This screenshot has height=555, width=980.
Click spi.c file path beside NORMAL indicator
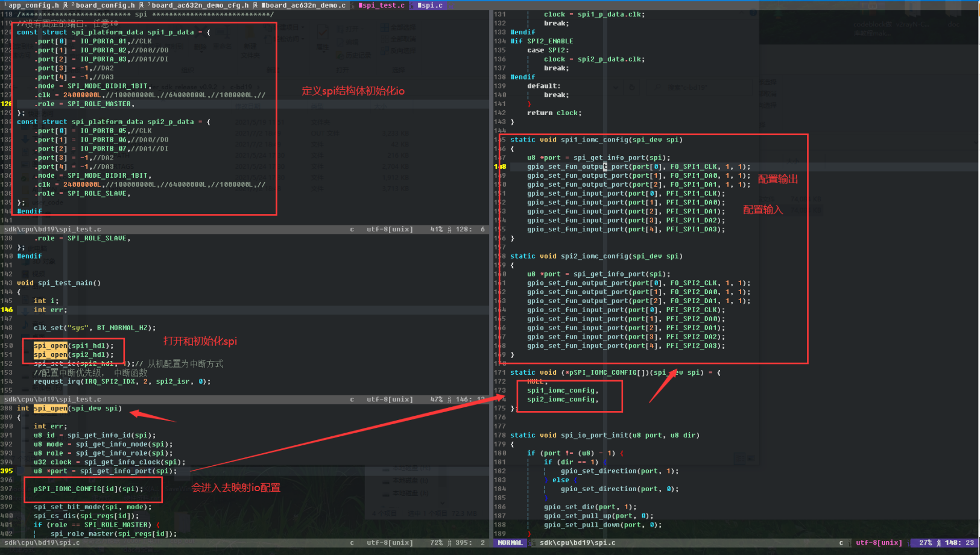[577, 543]
